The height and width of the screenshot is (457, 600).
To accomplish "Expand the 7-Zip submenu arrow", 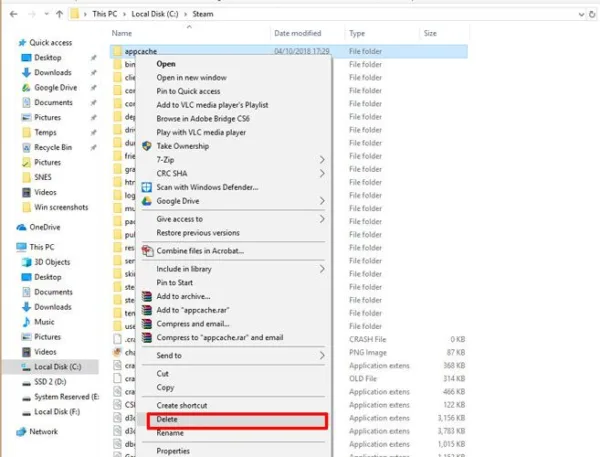I will click(322, 160).
